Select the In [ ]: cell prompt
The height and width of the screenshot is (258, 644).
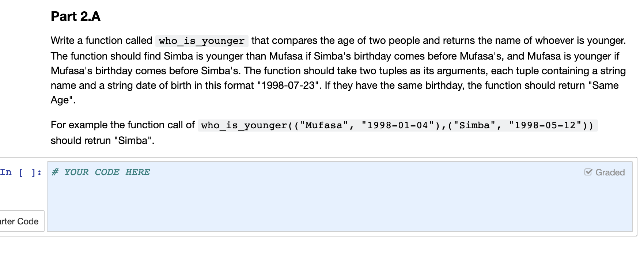20,172
